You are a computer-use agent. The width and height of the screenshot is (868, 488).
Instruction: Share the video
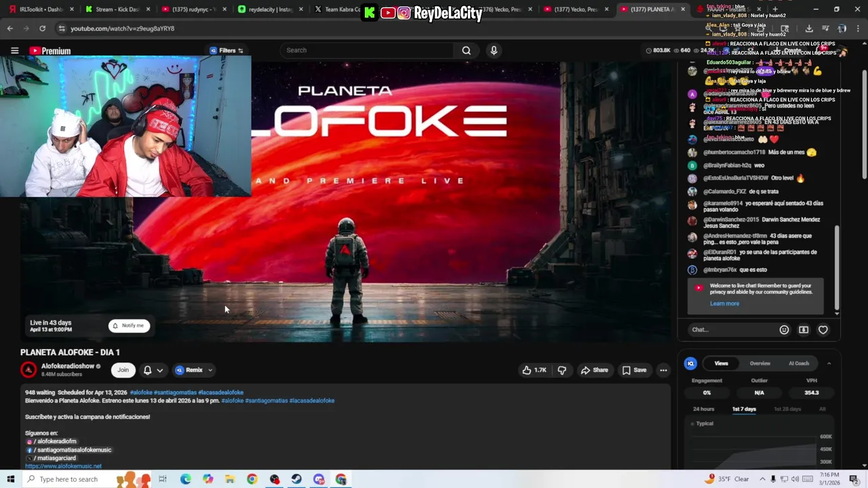click(595, 370)
